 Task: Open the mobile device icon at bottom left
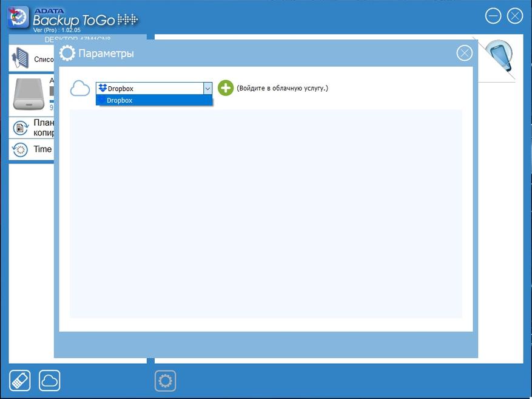(x=19, y=381)
